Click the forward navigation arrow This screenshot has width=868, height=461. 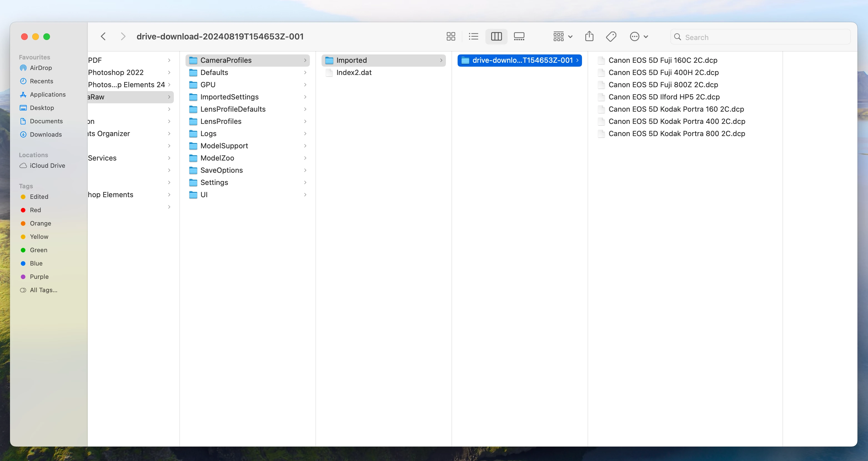[x=123, y=36]
